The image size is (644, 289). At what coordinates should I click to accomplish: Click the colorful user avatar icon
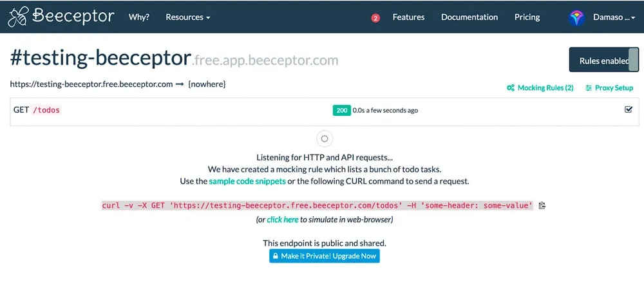576,17
